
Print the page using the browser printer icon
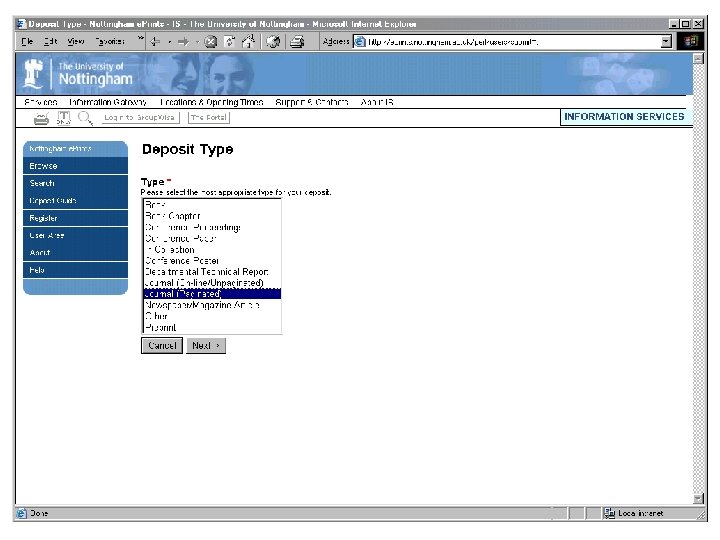297,42
